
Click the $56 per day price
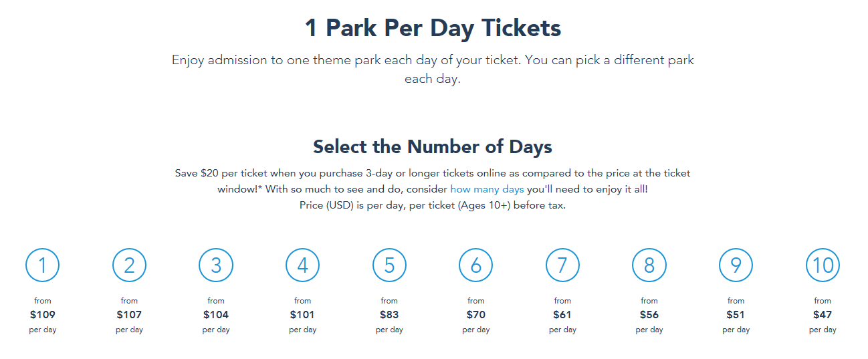tap(649, 315)
